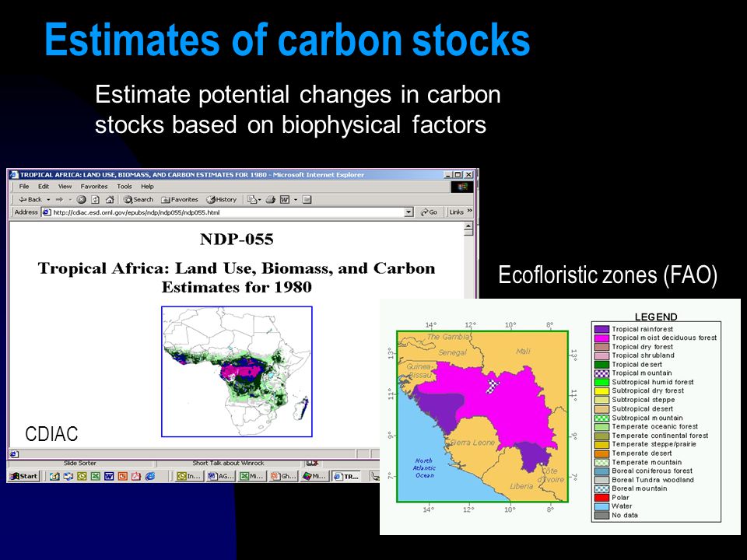Viewport: 747px width, 560px height.
Task: Open the Edit menu
Action: click(44, 187)
